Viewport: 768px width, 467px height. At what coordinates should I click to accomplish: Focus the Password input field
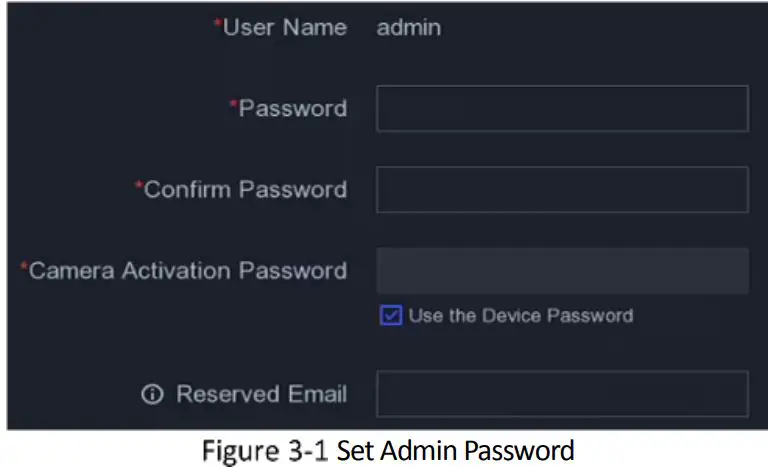tap(562, 108)
